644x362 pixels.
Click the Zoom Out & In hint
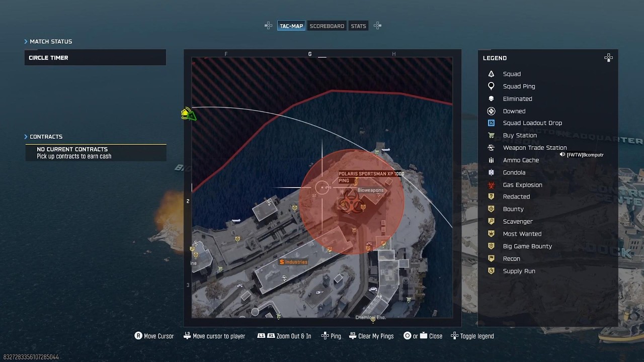pyautogui.click(x=284, y=336)
